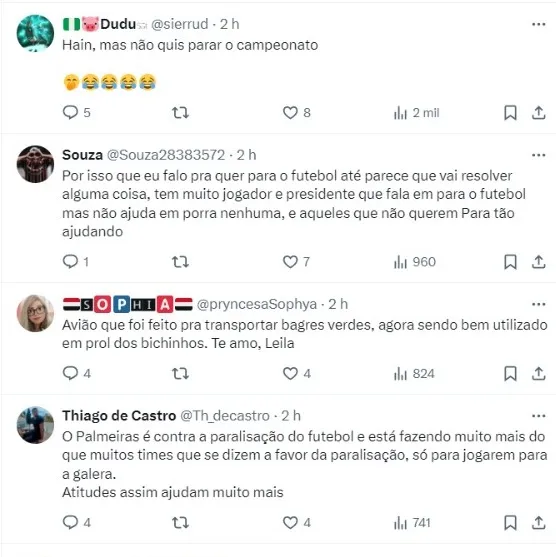Retweet Sophia's tweet
Viewport: 556px width, 557px height.
180,374
